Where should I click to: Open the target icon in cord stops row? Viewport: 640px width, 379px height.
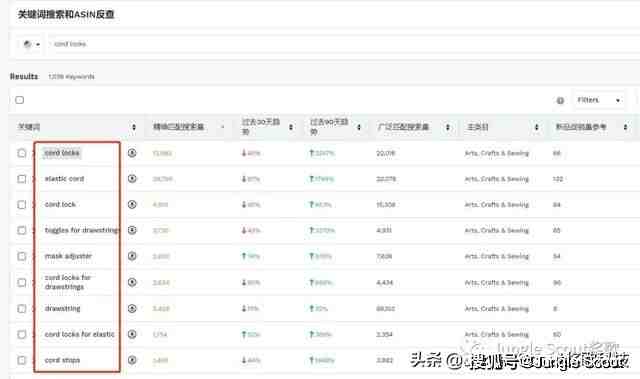(132, 360)
